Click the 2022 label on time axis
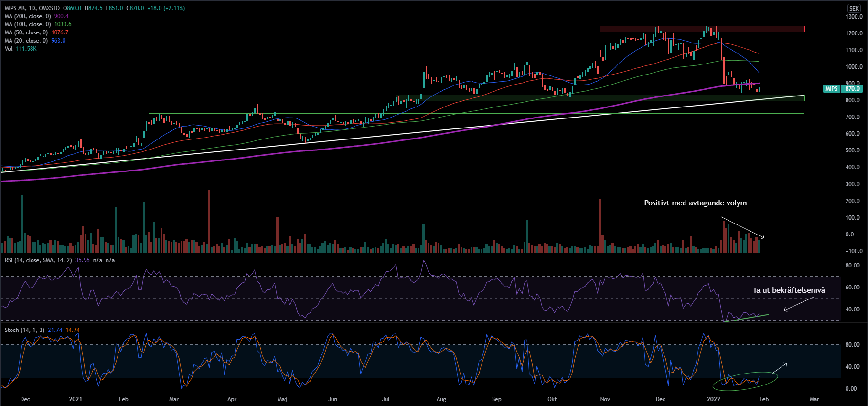Viewport: 868px width, 406px height. (713, 399)
